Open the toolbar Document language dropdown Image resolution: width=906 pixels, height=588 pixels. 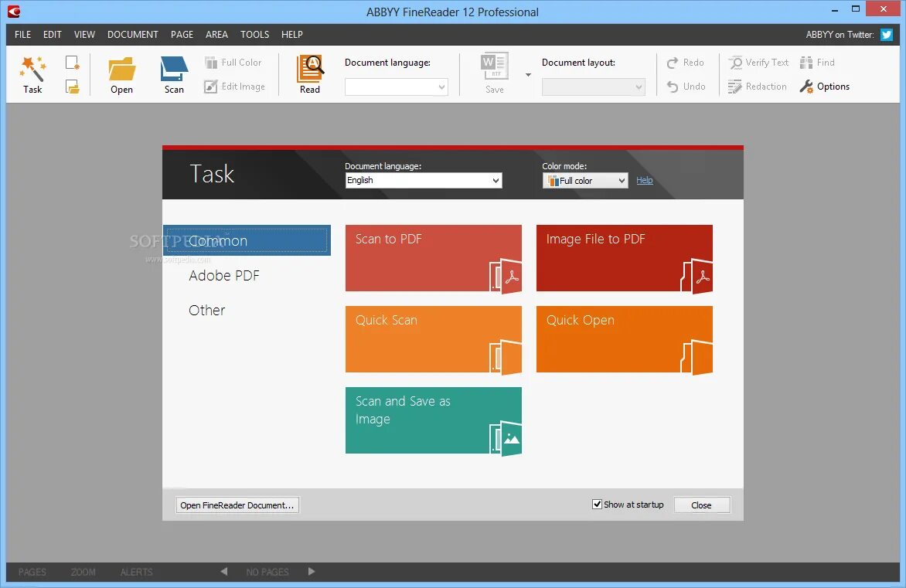click(397, 87)
